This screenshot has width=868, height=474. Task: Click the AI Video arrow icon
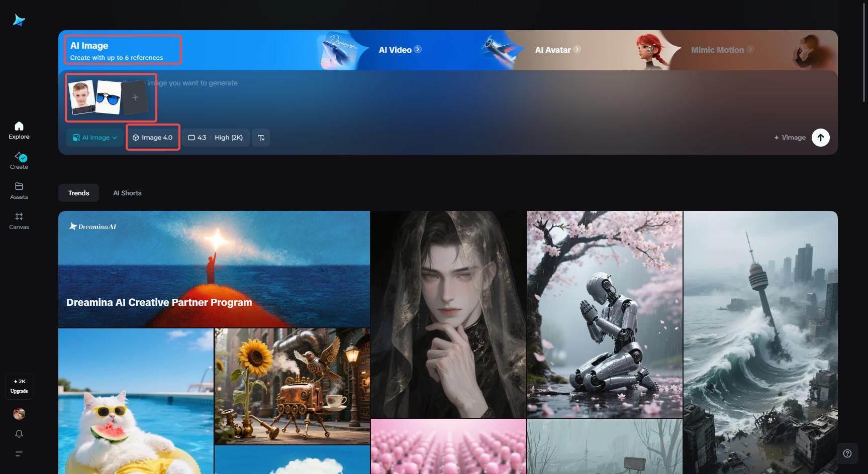click(418, 49)
